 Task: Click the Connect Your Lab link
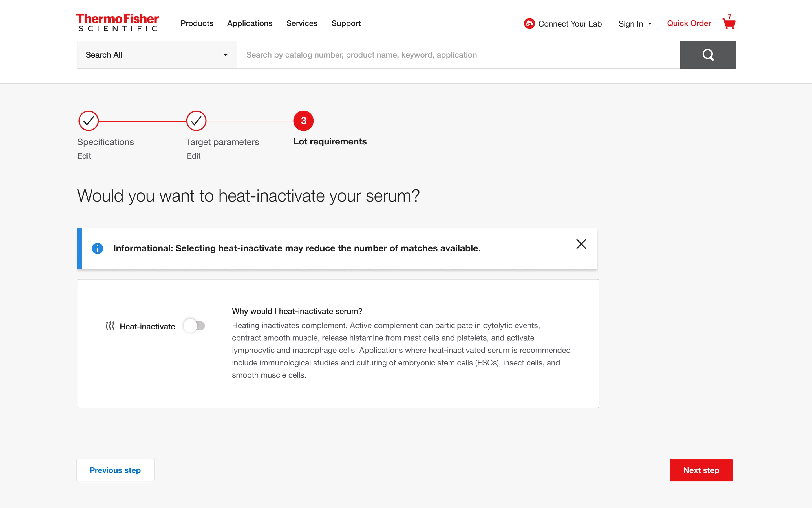click(570, 24)
